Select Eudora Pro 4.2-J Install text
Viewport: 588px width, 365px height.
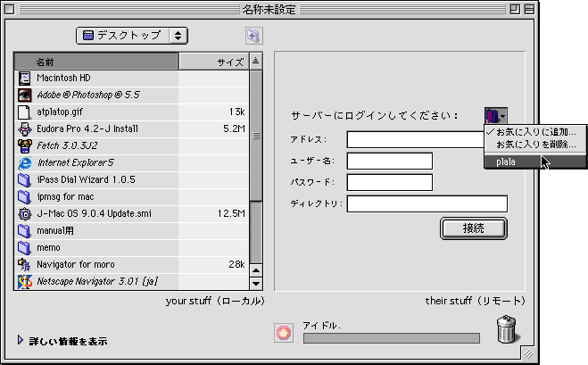point(87,129)
